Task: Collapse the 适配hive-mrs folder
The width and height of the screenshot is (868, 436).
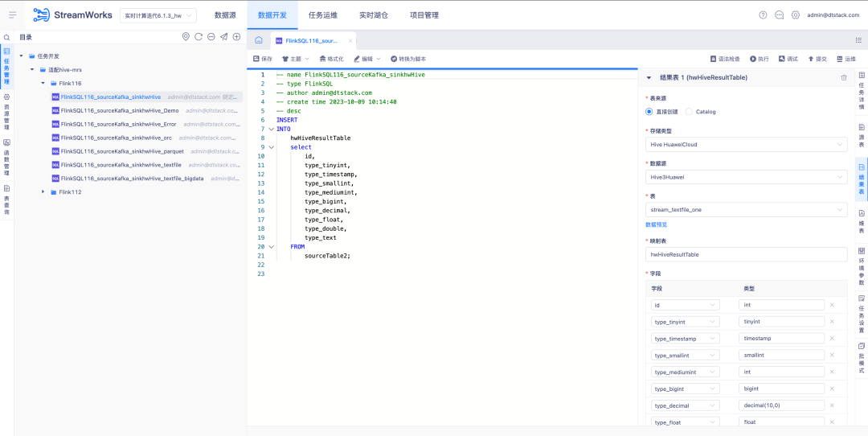Action: coord(32,70)
